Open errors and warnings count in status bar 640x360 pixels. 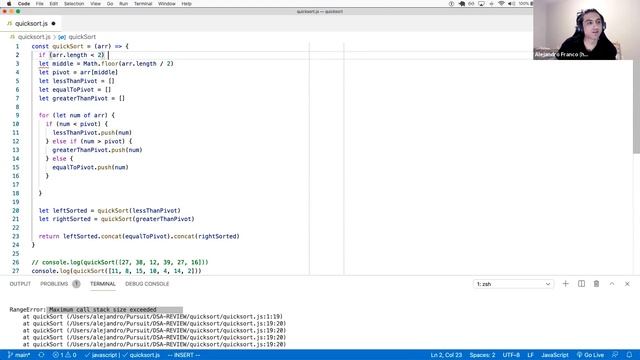64,355
